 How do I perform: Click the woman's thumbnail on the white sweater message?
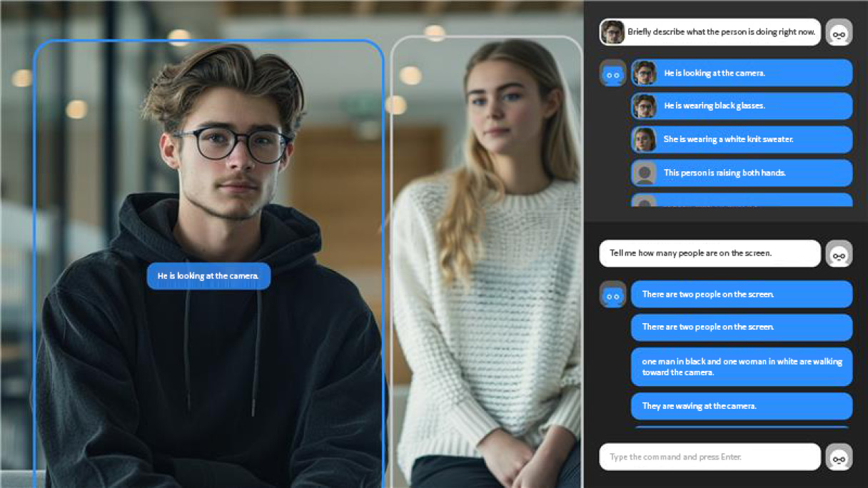pyautogui.click(x=645, y=140)
